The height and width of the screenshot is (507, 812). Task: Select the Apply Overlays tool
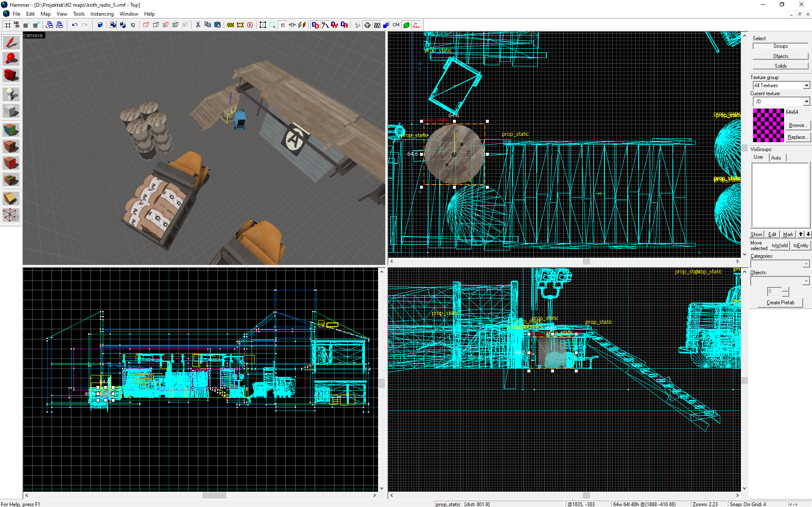[11, 179]
